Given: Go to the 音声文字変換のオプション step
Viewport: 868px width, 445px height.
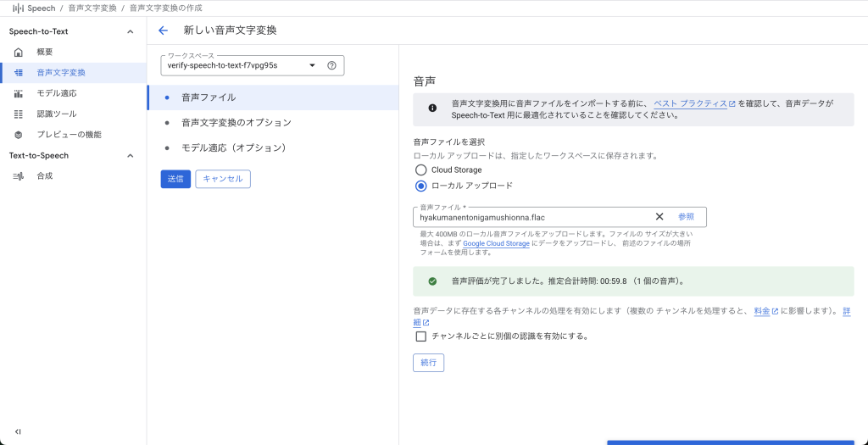Looking at the screenshot, I should [236, 123].
